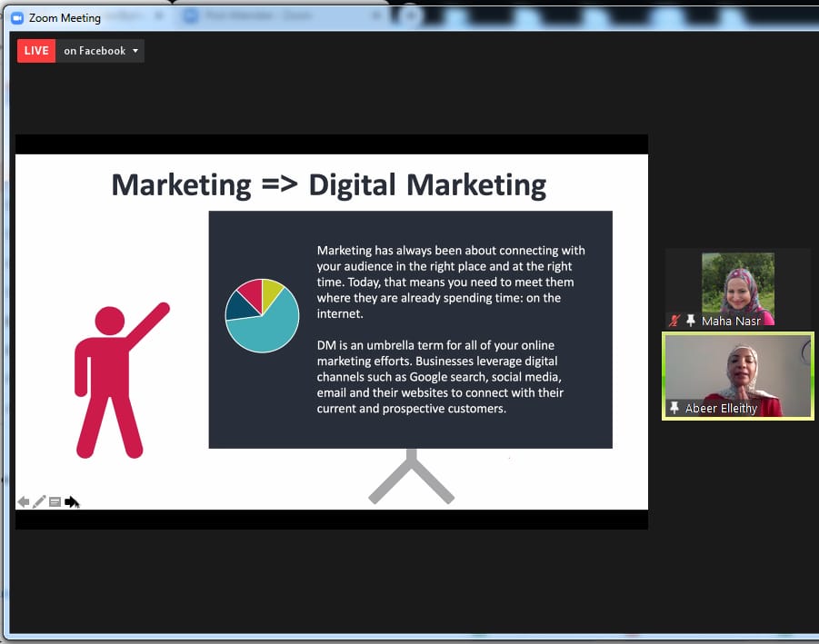Screen dimensions: 819x644
Task: Click the "DM is an umbrella term" paragraph
Action: point(441,377)
